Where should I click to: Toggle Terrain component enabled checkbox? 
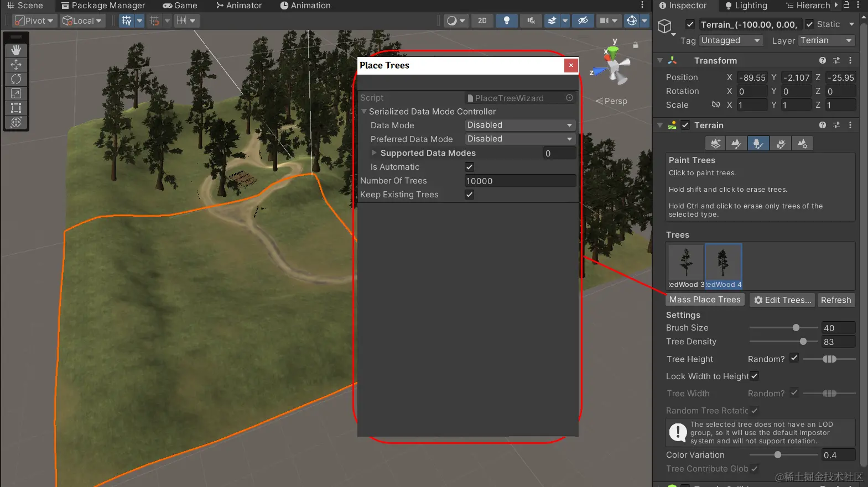coord(685,125)
